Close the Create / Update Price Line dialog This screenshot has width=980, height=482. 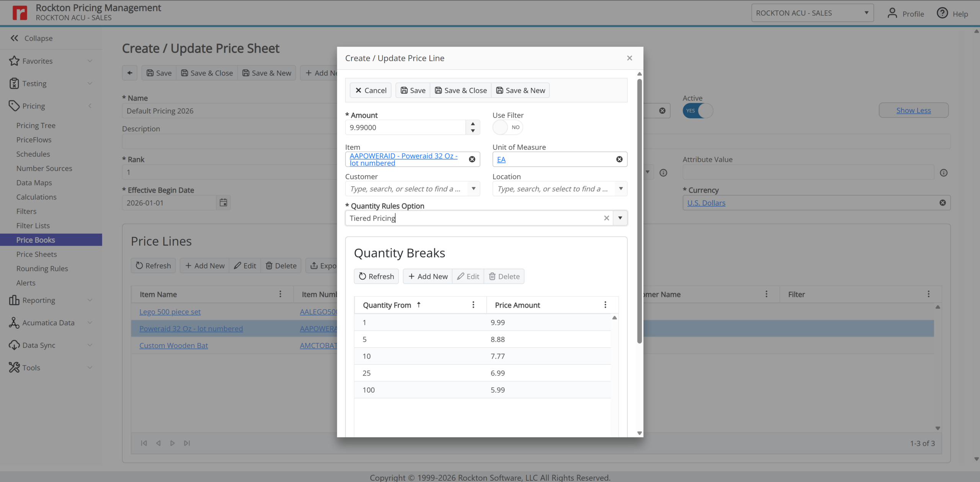[x=629, y=58]
